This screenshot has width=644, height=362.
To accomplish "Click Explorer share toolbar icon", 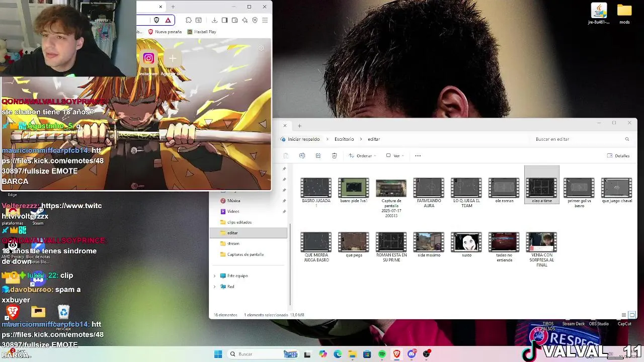I will 318,156.
